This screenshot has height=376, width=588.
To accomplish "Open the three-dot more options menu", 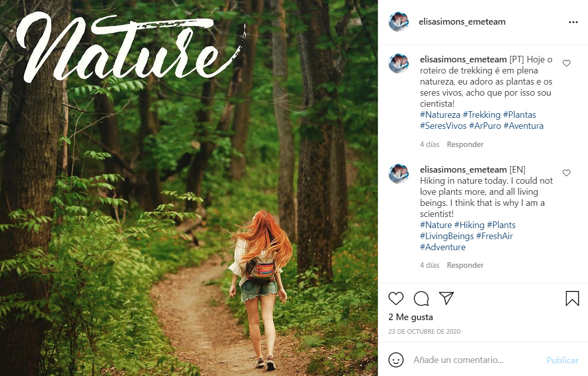I will pos(573,22).
